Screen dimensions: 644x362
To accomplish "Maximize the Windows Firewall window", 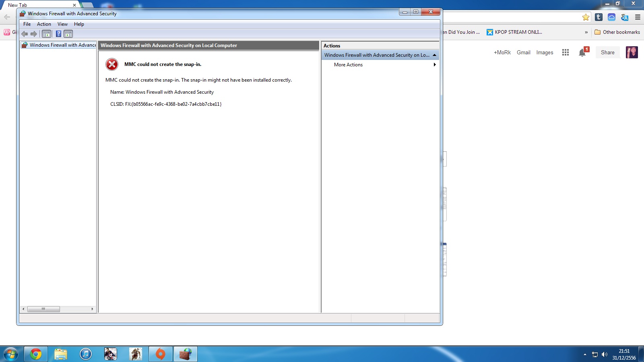I will click(x=416, y=12).
